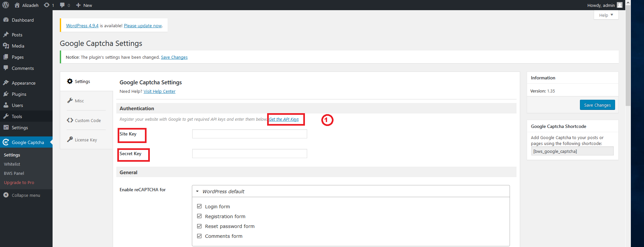The width and height of the screenshot is (644, 247).
Task: Open the New content menu
Action: point(84,5)
